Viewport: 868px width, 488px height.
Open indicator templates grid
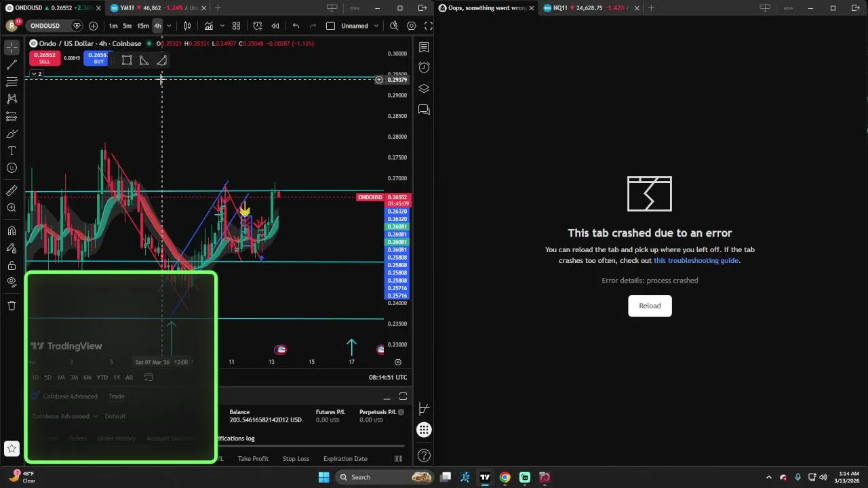click(236, 26)
